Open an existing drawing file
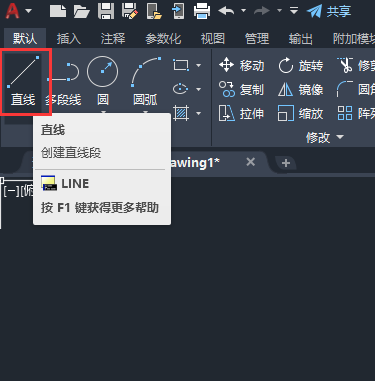Viewport: 375px width, 381px height. click(x=82, y=11)
